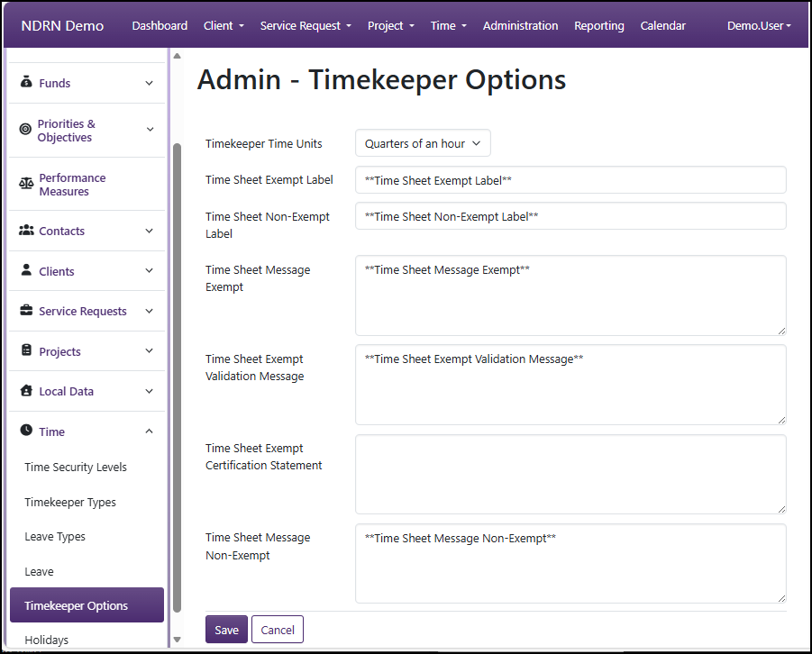
Task: Click the Time Sheet Exempt Label field
Action: 570,180
